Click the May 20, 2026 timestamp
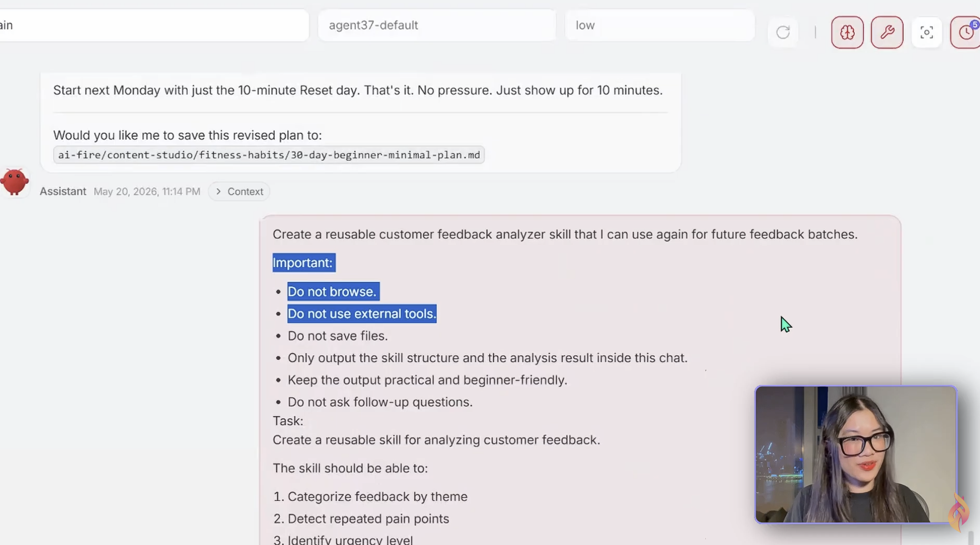 click(147, 191)
